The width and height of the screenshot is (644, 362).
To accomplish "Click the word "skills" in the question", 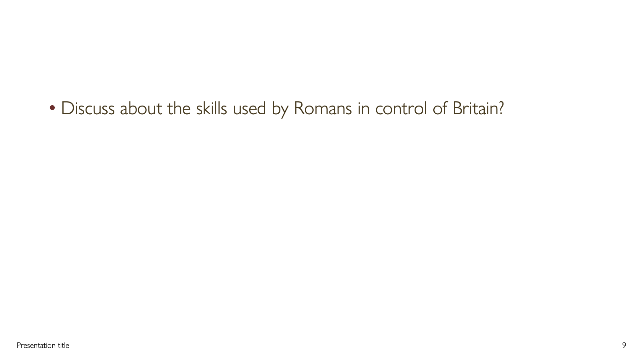I will tap(211, 109).
